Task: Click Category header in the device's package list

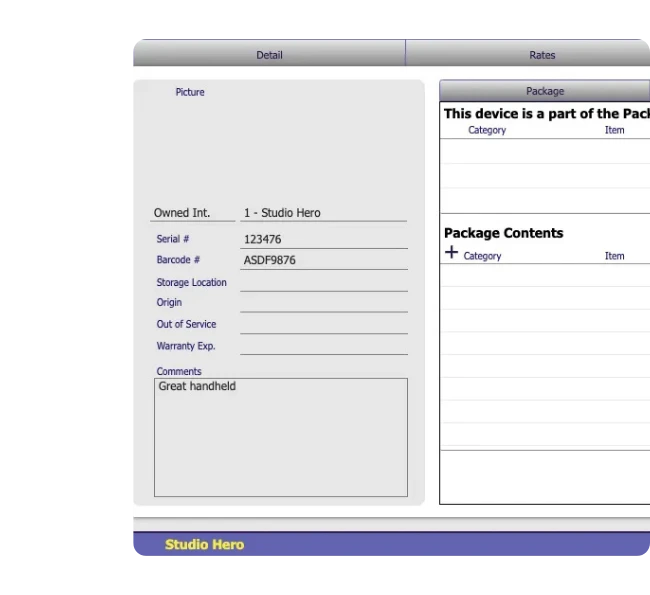Action: [487, 130]
